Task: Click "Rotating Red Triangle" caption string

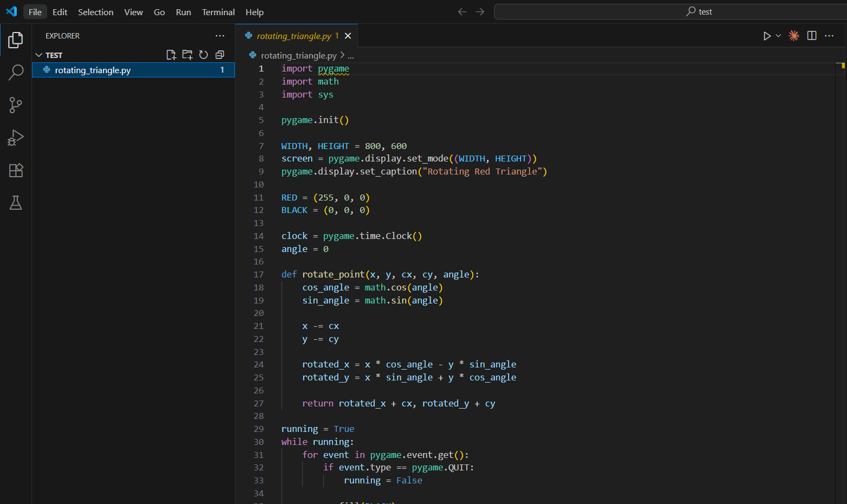Action: point(482,172)
